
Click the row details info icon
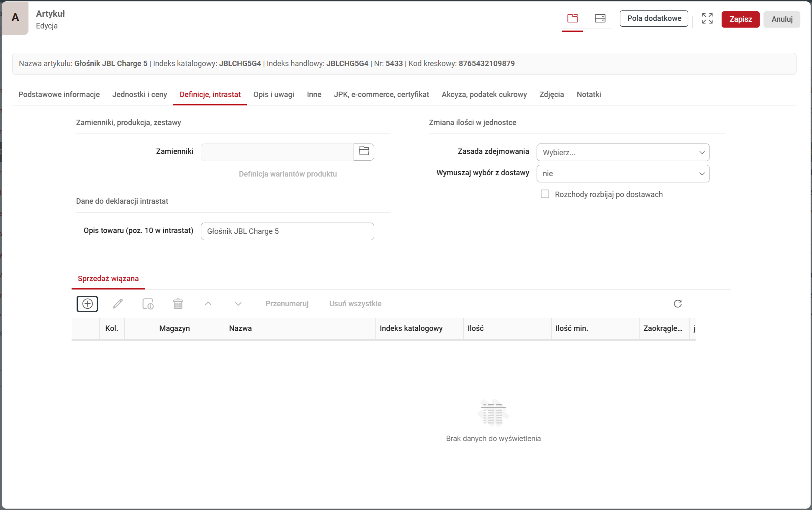[148, 304]
